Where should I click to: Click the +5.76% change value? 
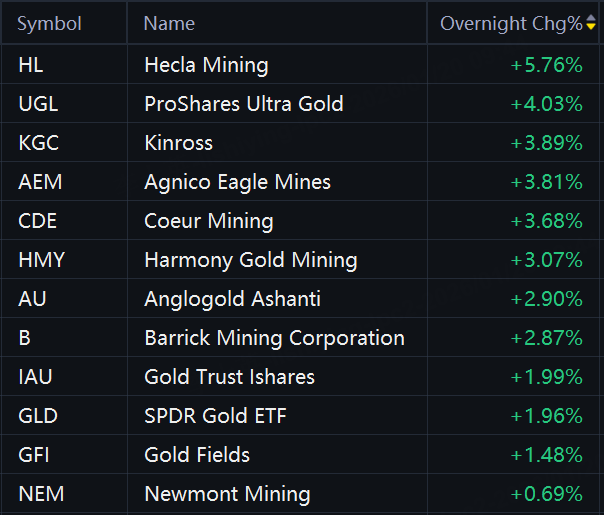546,66
